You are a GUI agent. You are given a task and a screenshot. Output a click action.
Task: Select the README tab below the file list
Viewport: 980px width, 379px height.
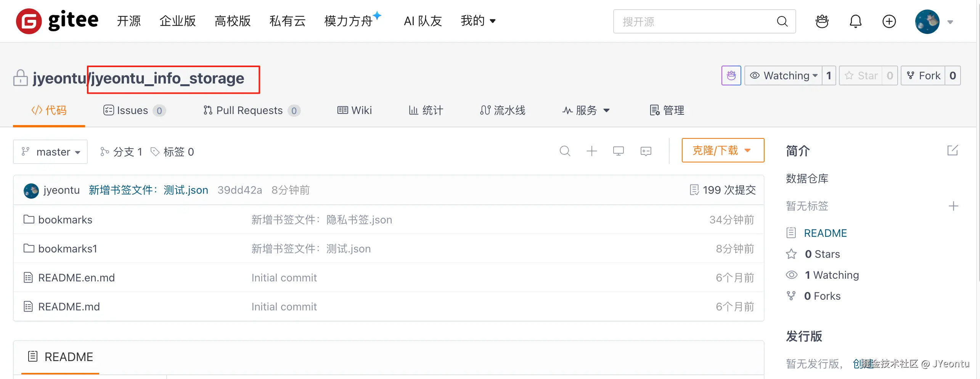[x=61, y=357]
